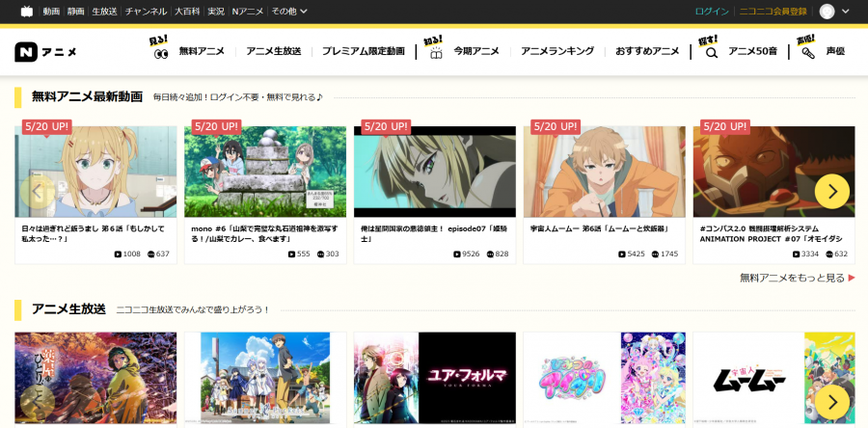Open アニメランキング navigation item
Image resolution: width=868 pixels, height=428 pixels.
click(x=557, y=51)
